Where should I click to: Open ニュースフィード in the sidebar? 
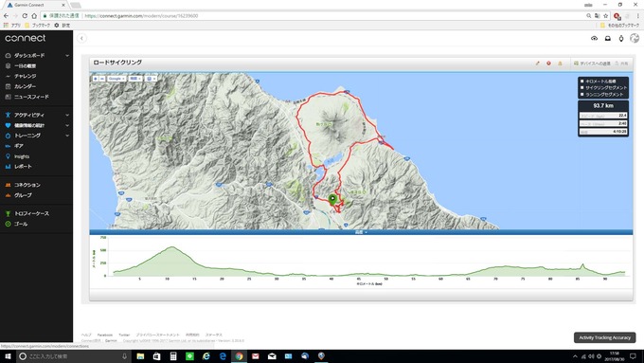click(31, 97)
